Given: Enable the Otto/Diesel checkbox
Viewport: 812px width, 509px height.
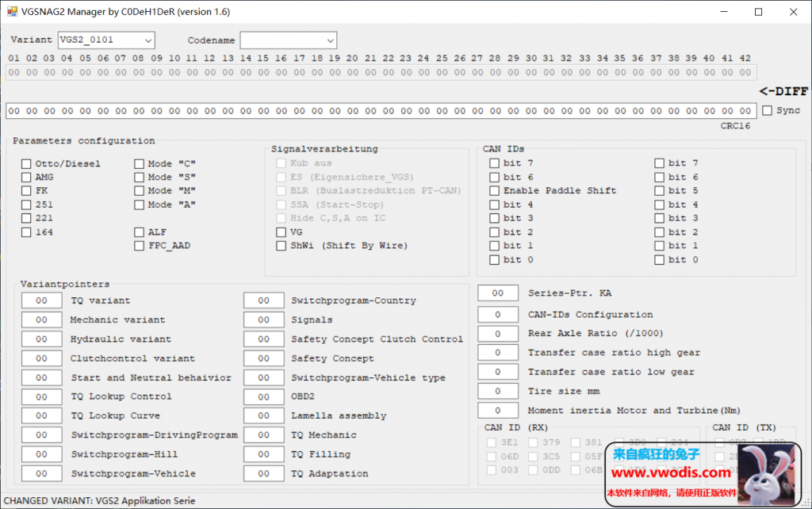Looking at the screenshot, I should pos(26,163).
